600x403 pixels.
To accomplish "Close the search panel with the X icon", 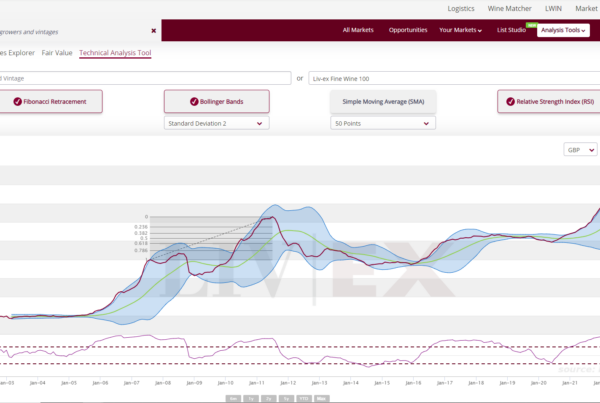I will [153, 31].
